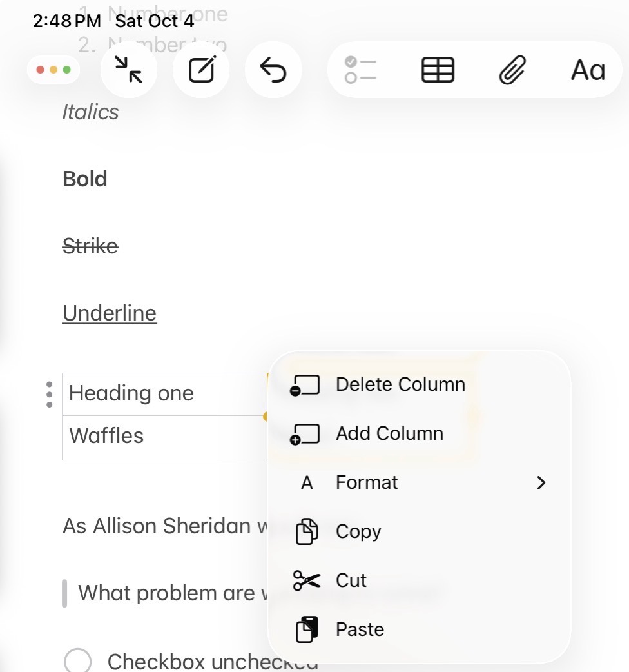Image resolution: width=629 pixels, height=672 pixels.
Task: Select Delete Column from the menu
Action: click(x=400, y=384)
